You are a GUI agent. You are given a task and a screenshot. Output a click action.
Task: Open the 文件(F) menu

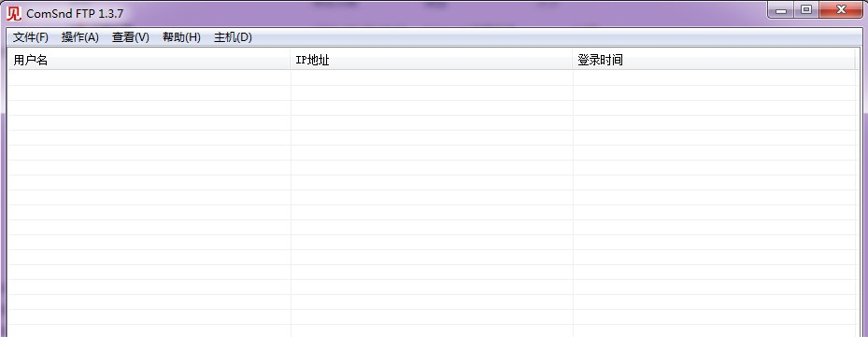click(x=31, y=37)
